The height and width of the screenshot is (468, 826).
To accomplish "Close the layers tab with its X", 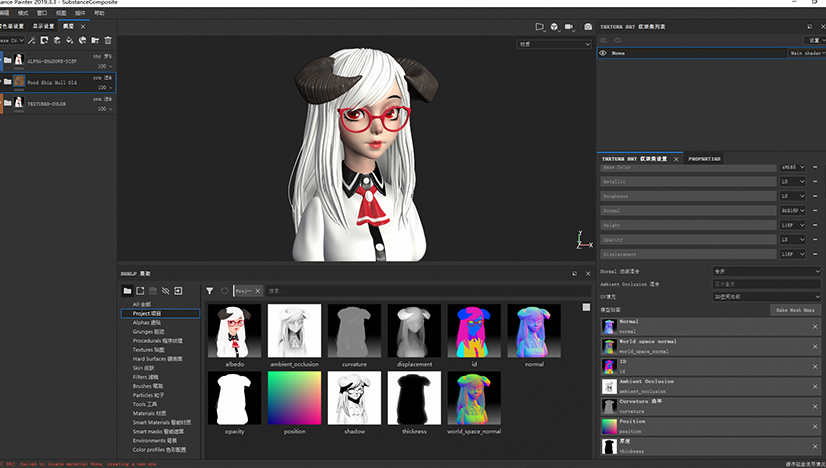I will (x=83, y=26).
